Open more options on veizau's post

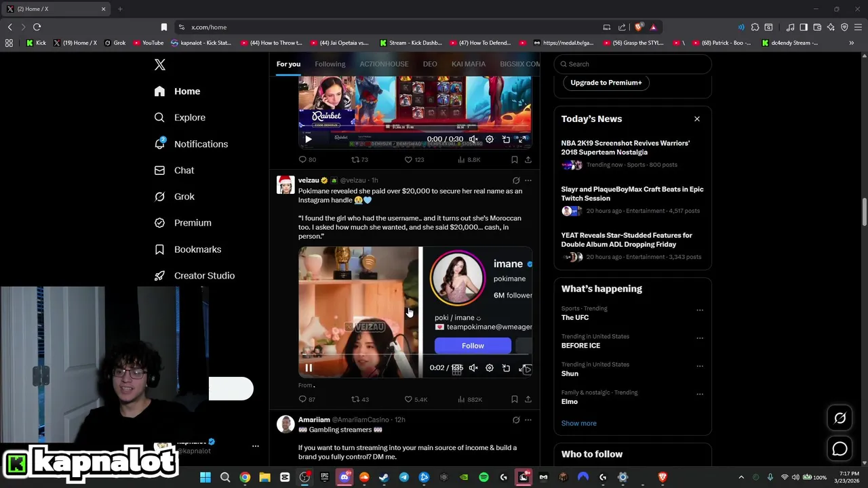tap(528, 180)
